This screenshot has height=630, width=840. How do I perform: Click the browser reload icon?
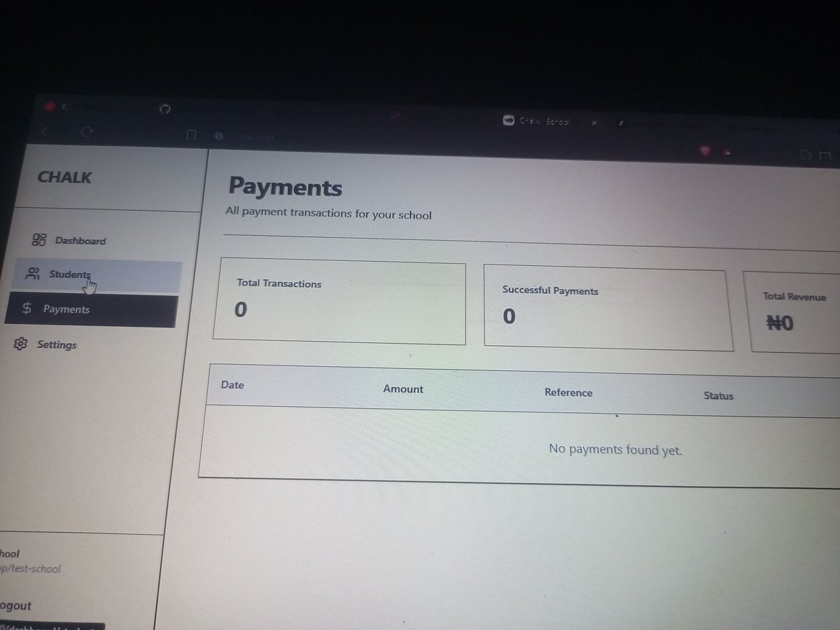87,131
